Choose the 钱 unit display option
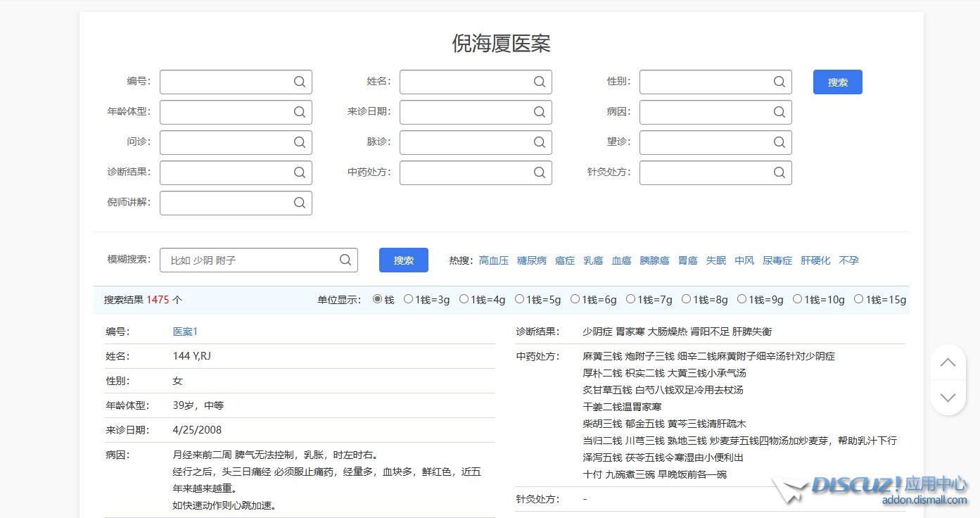980x518 pixels. (378, 299)
